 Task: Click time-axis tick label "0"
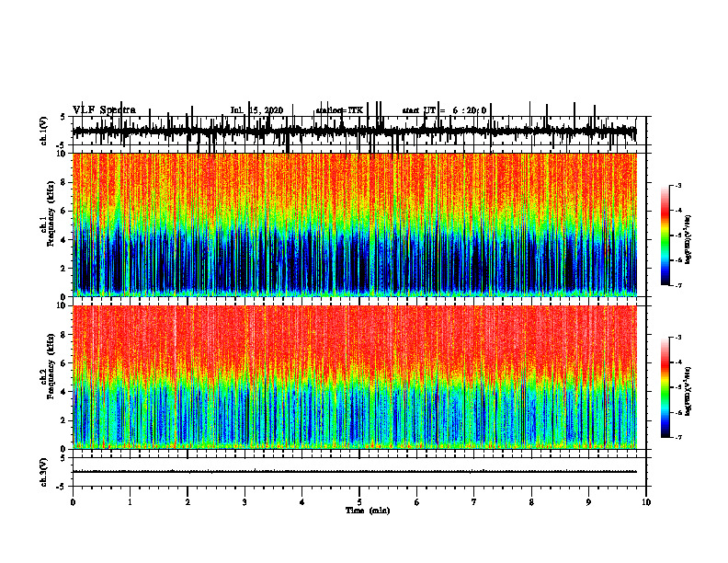73,502
